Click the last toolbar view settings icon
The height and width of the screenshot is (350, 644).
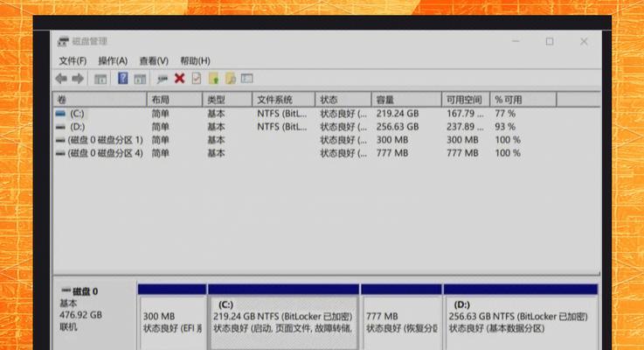tap(246, 78)
